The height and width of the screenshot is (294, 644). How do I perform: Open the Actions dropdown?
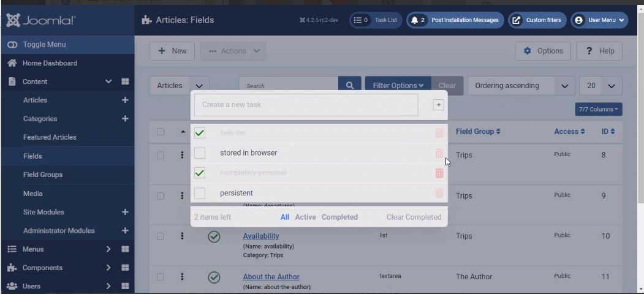coord(233,51)
